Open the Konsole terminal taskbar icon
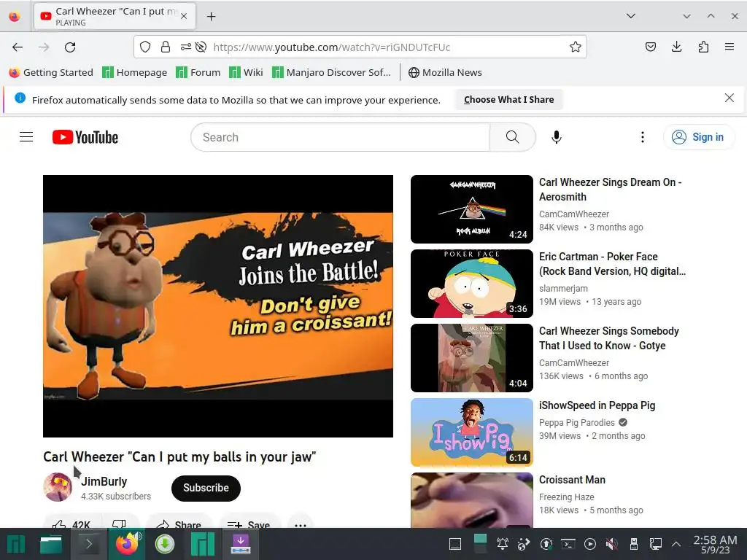Image resolution: width=747 pixels, height=560 pixels. click(x=88, y=544)
